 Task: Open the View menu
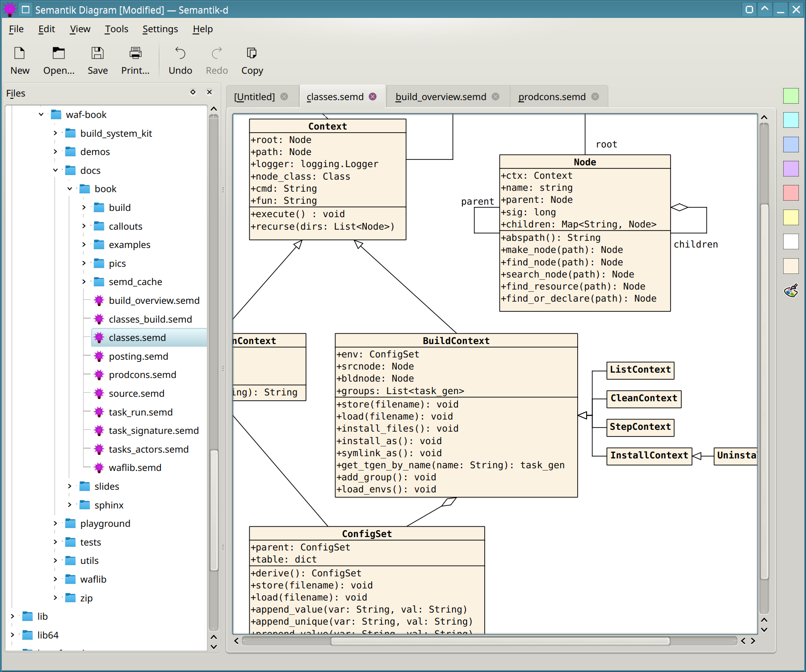[80, 29]
